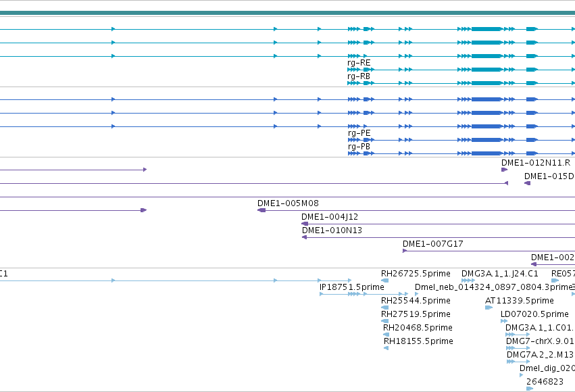Click the DME1-007G17 clone label

432,244
